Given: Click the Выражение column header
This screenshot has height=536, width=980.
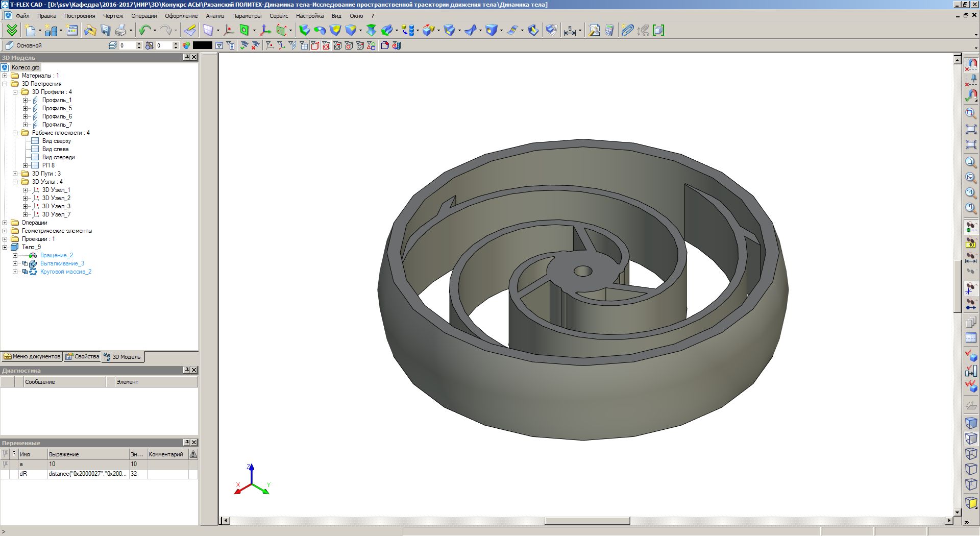Looking at the screenshot, I should click(x=88, y=454).
